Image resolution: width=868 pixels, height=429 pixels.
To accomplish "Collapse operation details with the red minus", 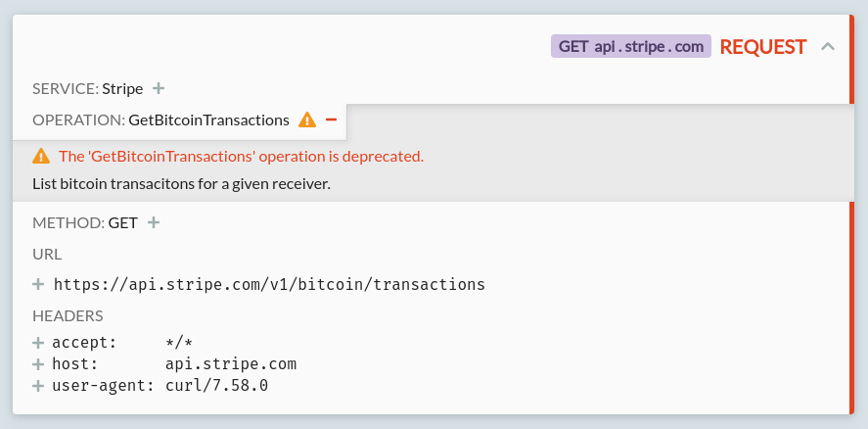I will click(x=331, y=119).
